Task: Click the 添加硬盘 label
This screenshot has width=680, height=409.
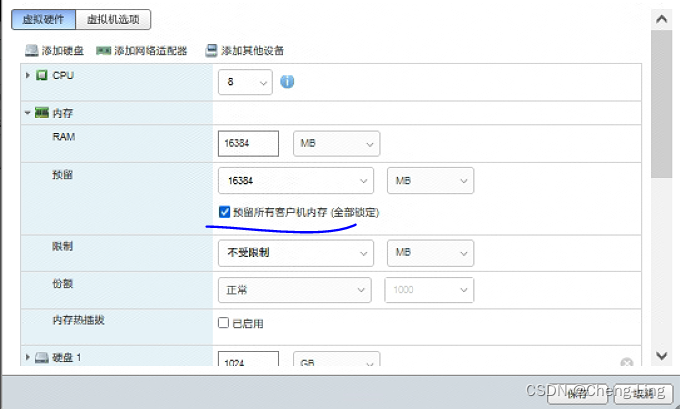Action: [62, 51]
